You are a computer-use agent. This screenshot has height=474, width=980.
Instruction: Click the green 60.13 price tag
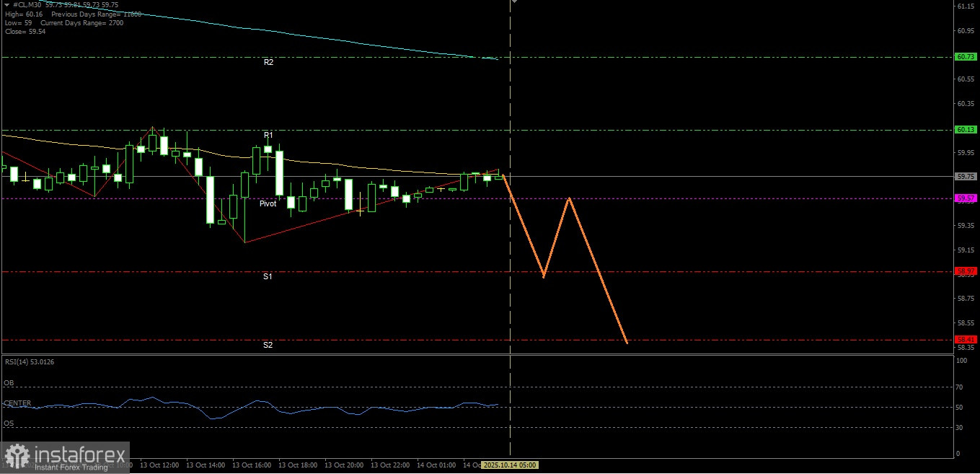coord(966,130)
